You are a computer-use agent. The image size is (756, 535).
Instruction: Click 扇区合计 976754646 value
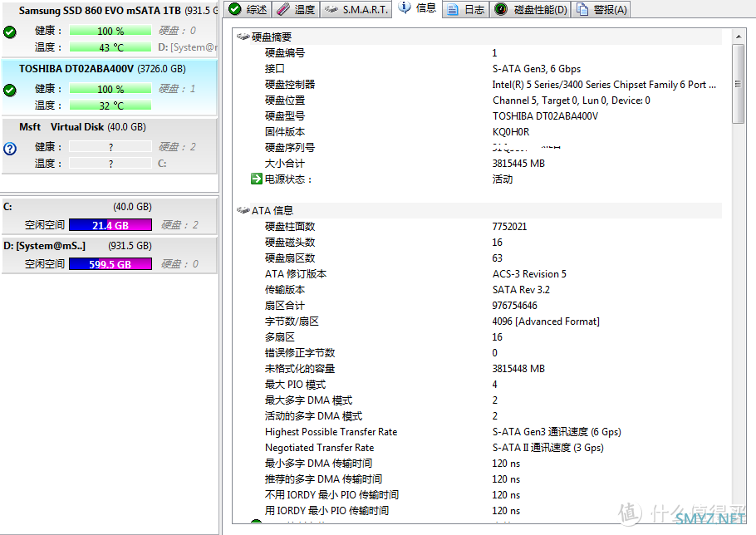point(514,305)
